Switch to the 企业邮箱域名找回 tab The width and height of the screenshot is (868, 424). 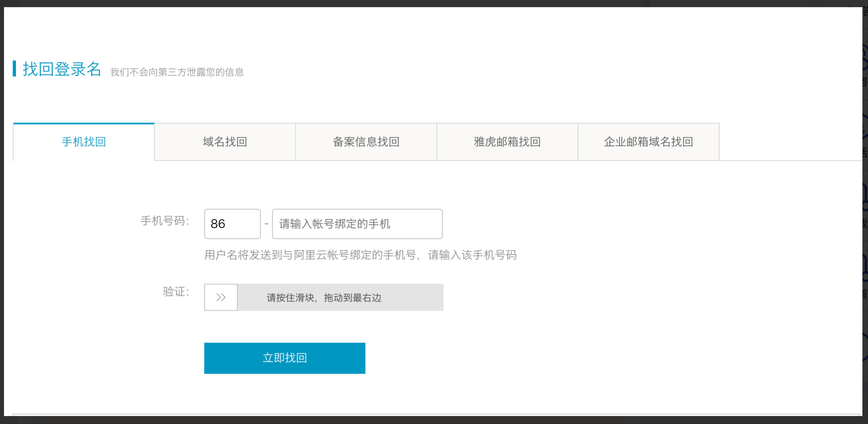[x=648, y=142]
